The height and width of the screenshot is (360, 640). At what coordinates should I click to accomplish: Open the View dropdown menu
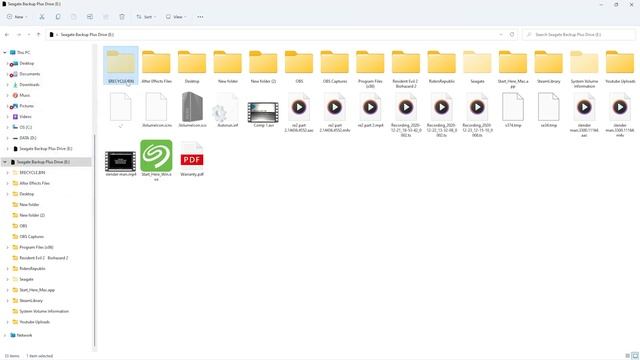click(x=176, y=17)
